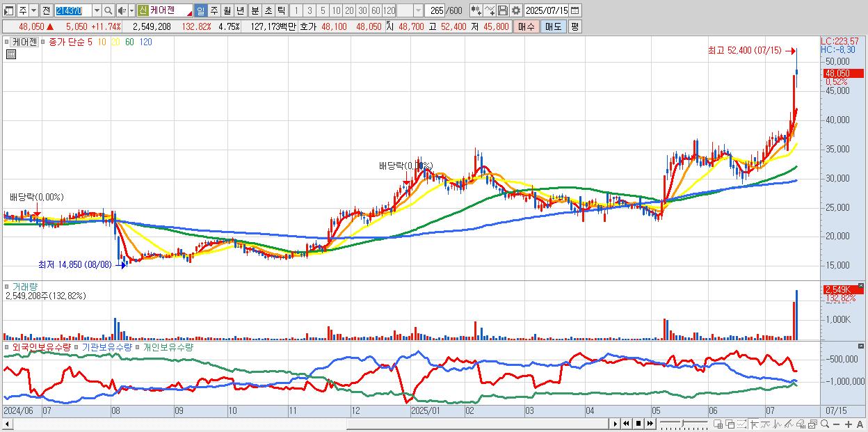Screen dimensions: 868x432
Task: Click the multi-chart window icon
Action: (x=812, y=424)
